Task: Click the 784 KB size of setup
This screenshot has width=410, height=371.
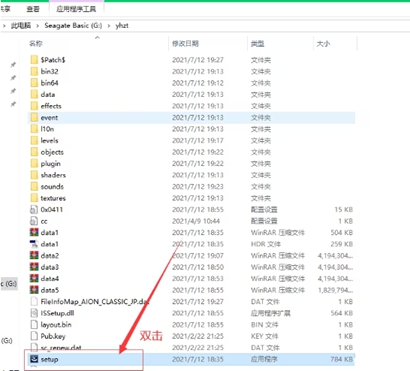Action: 341,359
